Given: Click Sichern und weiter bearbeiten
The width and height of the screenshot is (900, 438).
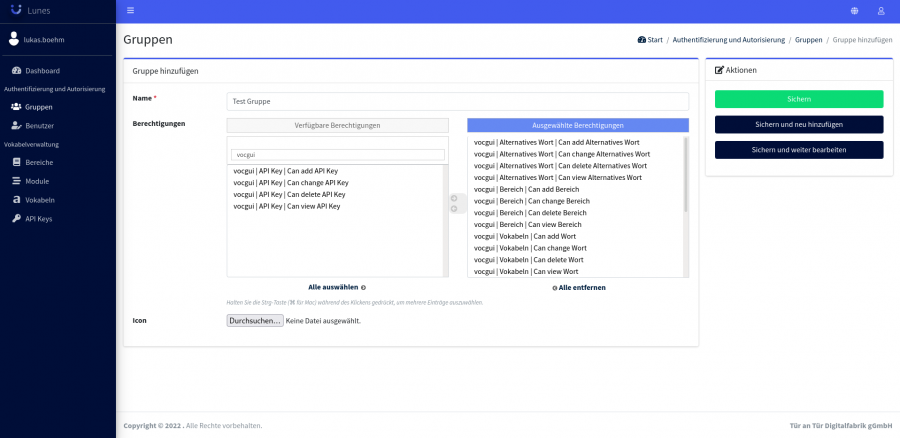Looking at the screenshot, I should coord(798,149).
